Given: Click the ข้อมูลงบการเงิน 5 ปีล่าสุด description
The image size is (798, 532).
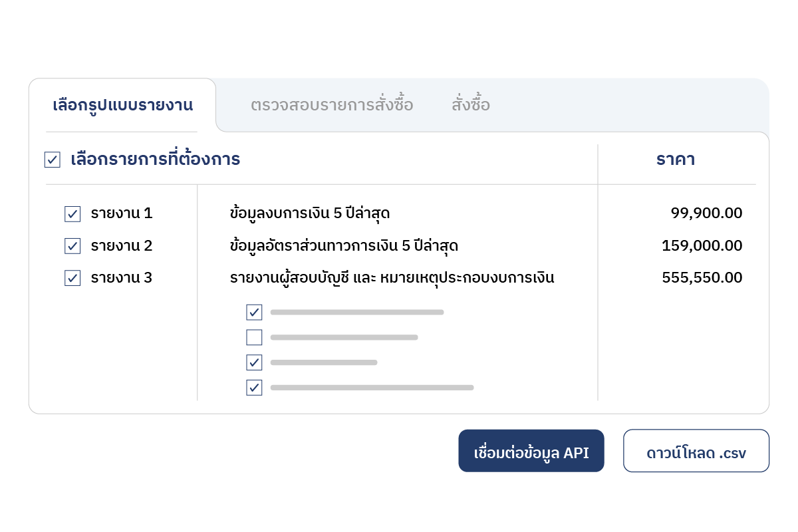Looking at the screenshot, I should click(x=309, y=214).
